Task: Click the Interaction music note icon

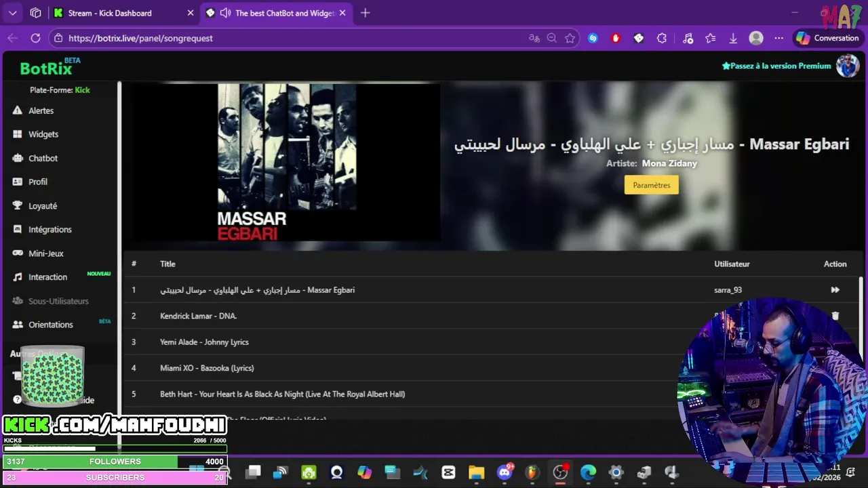Action: click(x=17, y=277)
